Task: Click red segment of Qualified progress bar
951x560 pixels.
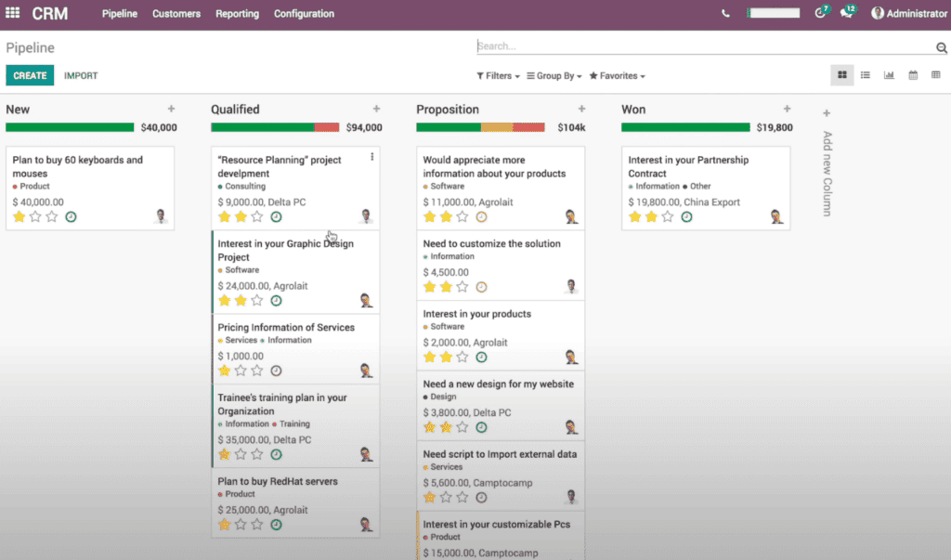Action: 326,127
